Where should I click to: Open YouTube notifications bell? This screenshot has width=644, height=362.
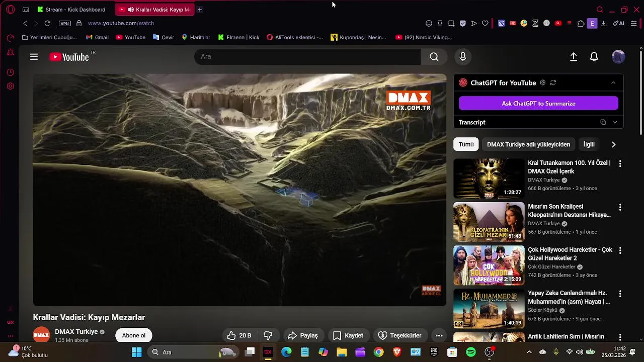tap(594, 57)
